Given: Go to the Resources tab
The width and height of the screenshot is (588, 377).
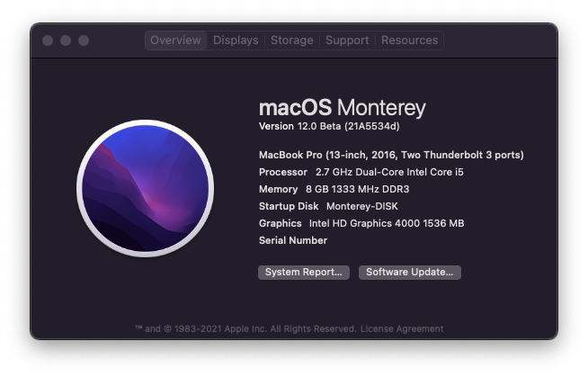Looking at the screenshot, I should tap(409, 40).
